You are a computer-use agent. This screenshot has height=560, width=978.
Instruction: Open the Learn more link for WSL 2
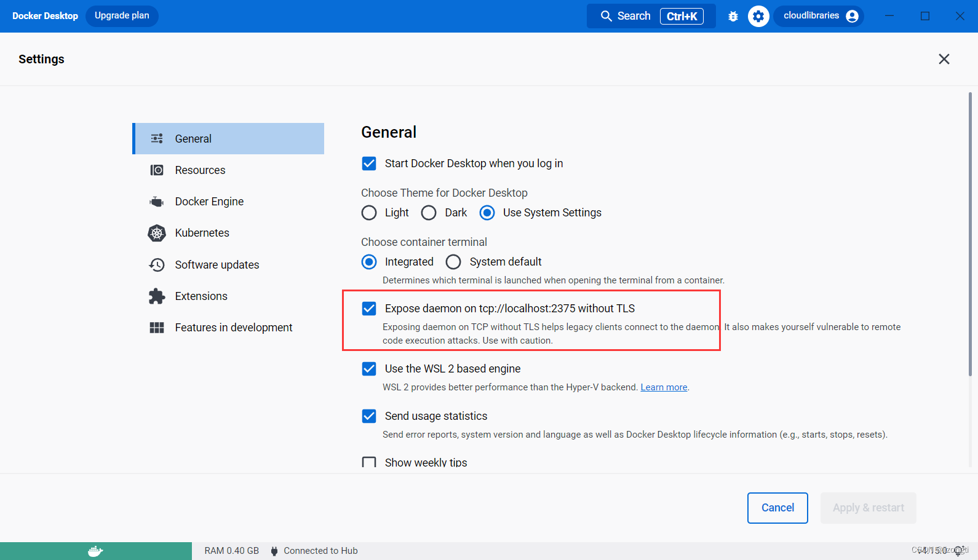[664, 387]
